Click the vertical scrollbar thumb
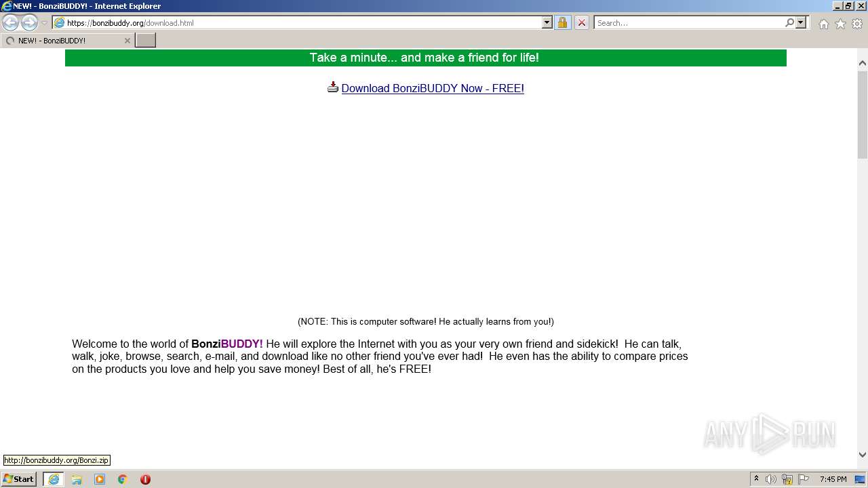 [863, 115]
